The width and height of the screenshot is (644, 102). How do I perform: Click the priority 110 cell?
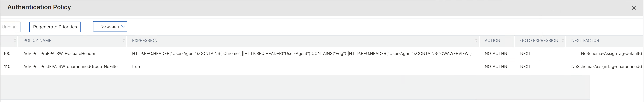(7, 66)
